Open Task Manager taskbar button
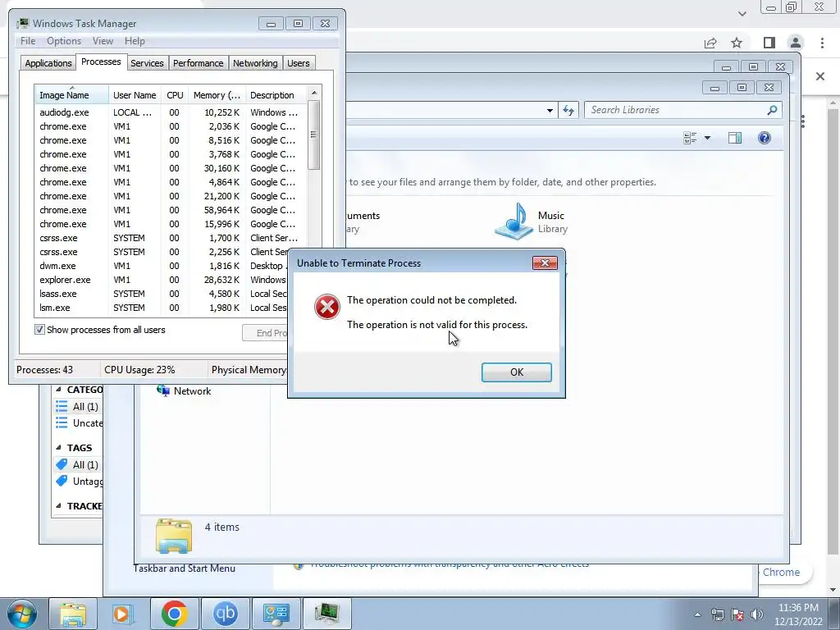The width and height of the screenshot is (840, 630). pos(326,614)
